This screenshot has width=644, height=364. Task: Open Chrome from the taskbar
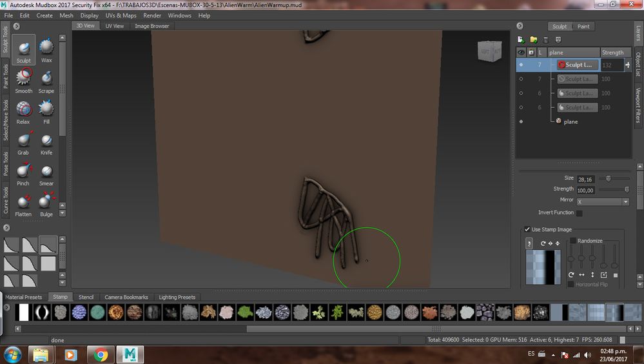click(100, 354)
